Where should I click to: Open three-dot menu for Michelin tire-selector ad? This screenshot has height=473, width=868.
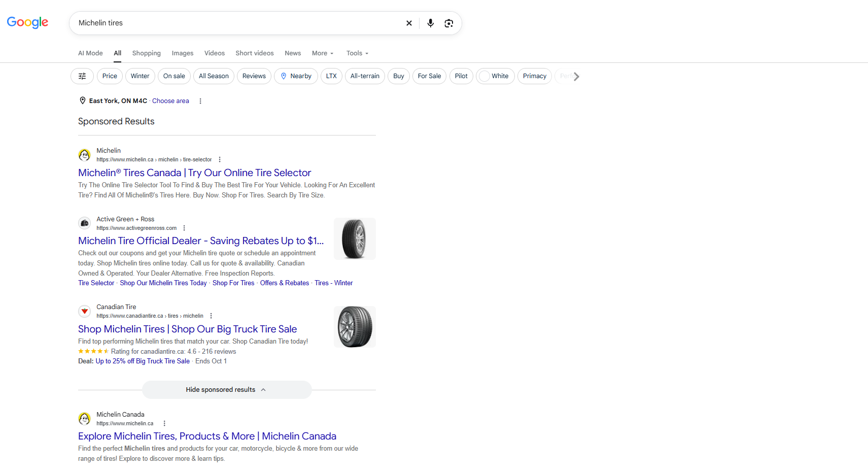pos(220,159)
